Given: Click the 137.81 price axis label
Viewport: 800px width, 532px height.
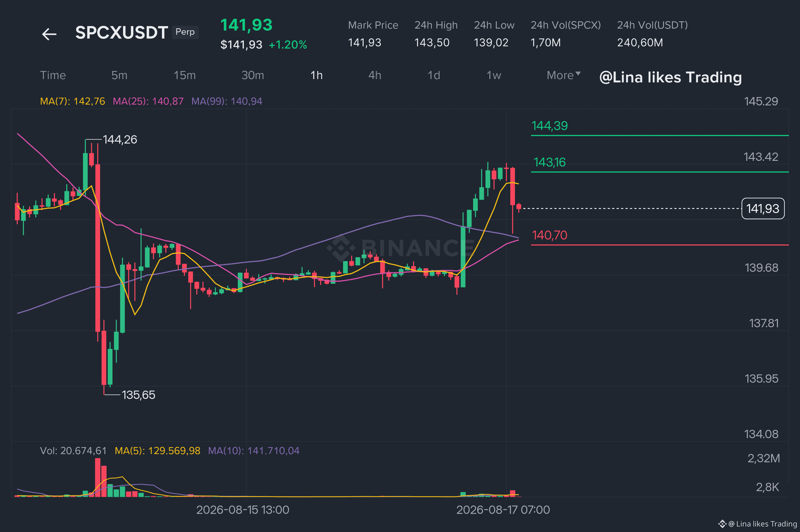Looking at the screenshot, I should click(x=764, y=323).
